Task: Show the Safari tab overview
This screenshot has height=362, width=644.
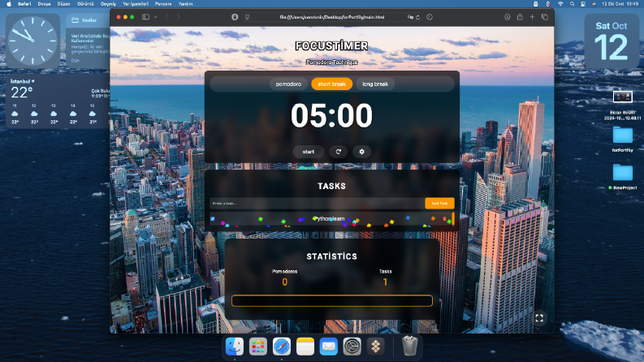Action: point(545,17)
